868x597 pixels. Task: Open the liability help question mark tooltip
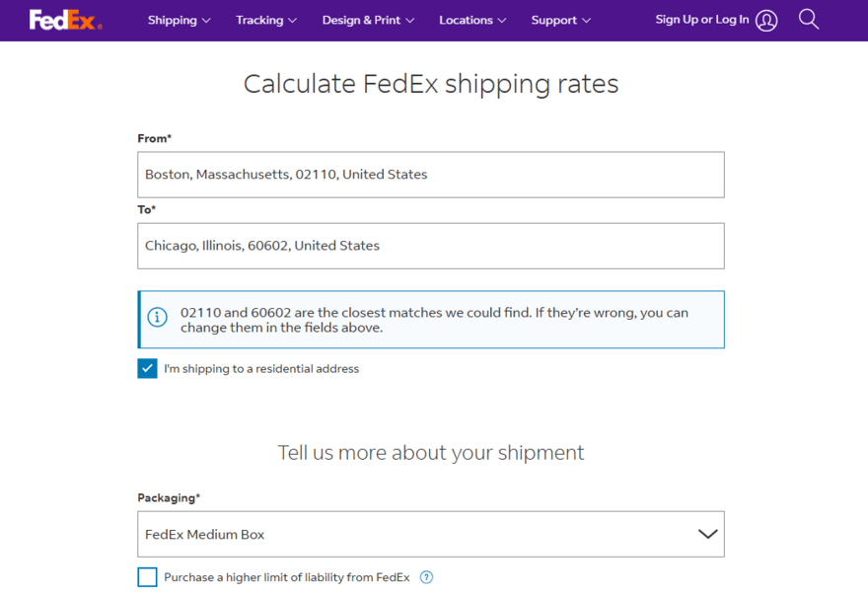point(426,576)
